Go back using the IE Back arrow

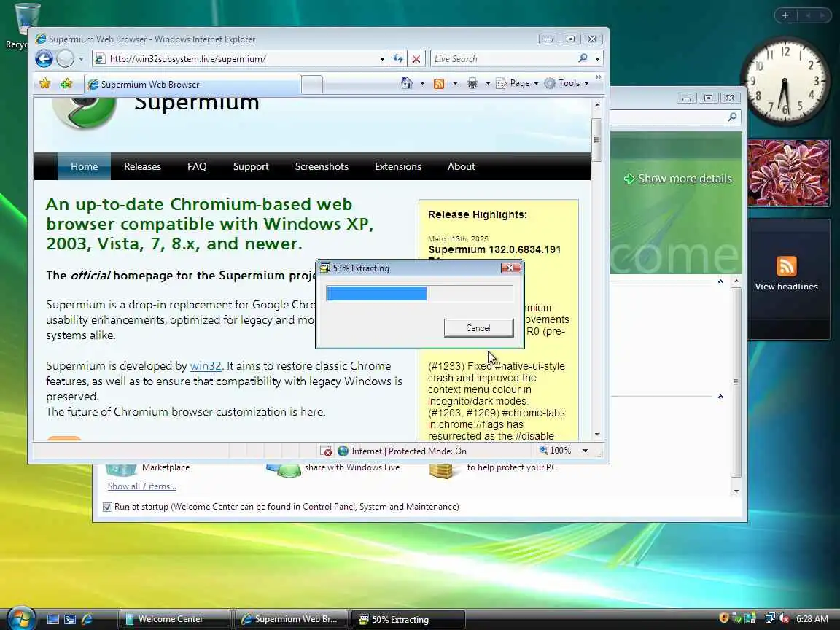[x=44, y=58]
